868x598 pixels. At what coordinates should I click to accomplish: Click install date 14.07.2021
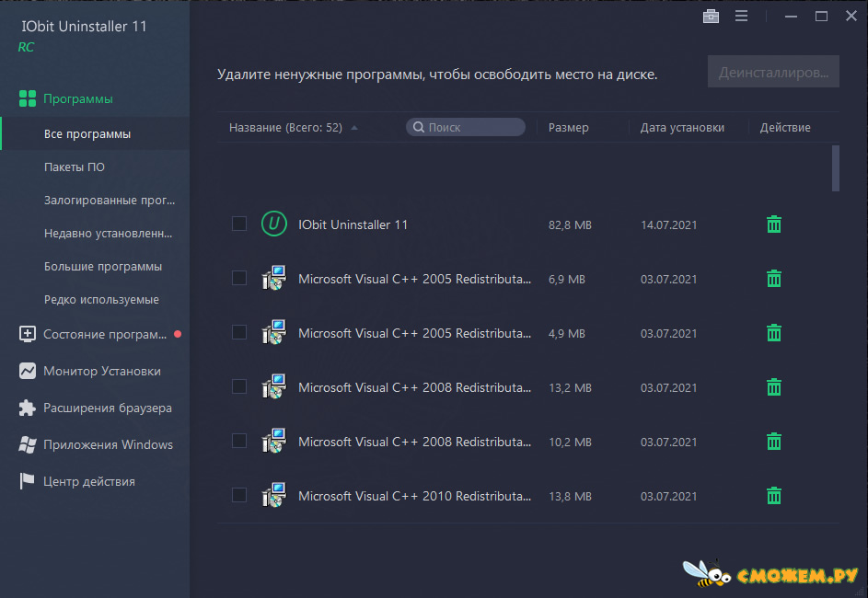point(668,225)
